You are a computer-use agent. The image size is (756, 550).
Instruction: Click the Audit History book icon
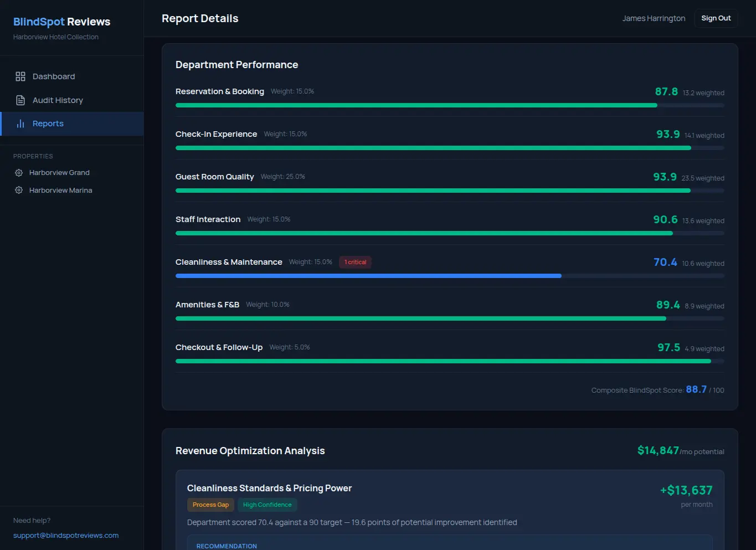(x=20, y=100)
